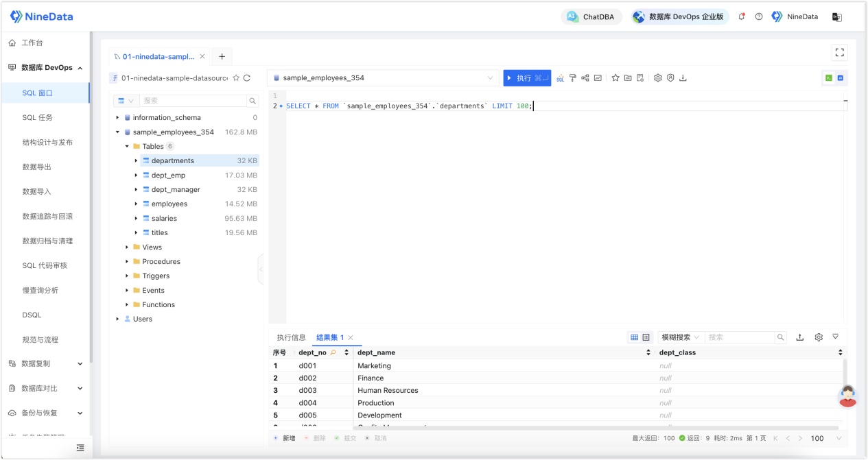The height and width of the screenshot is (460, 868).
Task: Click the funnel filter icon in the result toolbar
Action: (x=836, y=337)
